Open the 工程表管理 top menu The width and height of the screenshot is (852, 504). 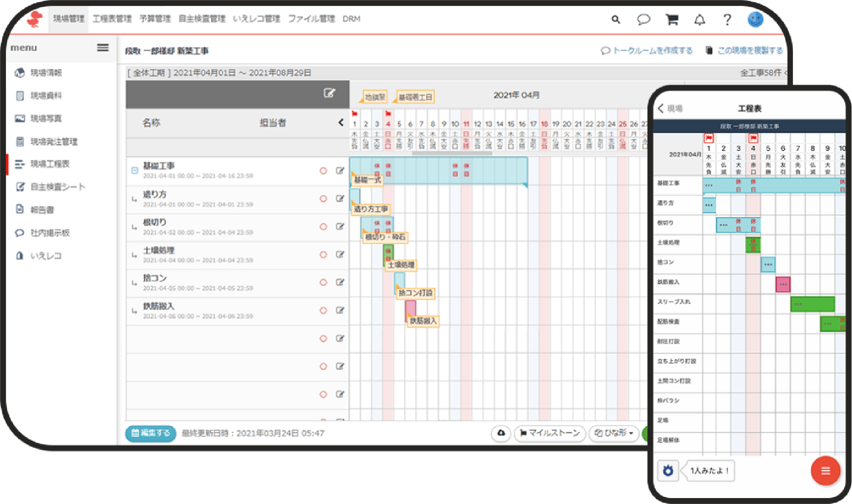[x=112, y=19]
